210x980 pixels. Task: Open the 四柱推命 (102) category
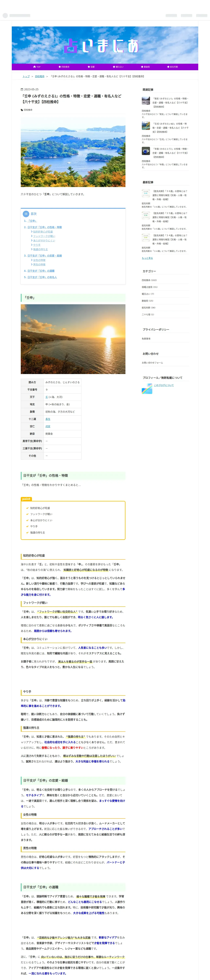click(149, 280)
